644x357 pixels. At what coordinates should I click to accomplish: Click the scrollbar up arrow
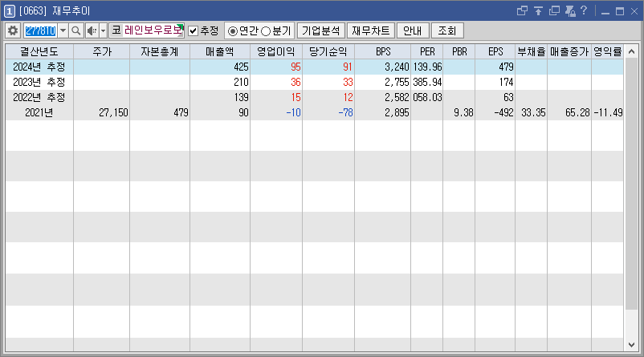click(632, 51)
